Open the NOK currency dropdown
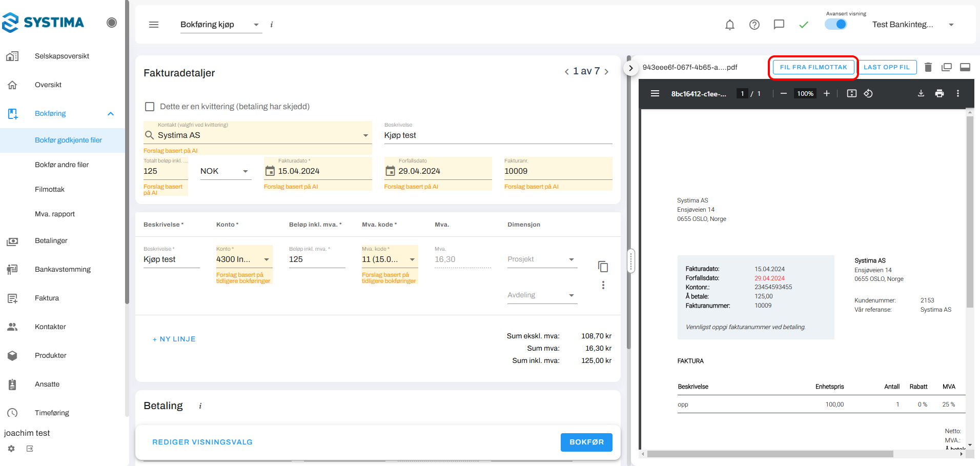Viewport: 980px width, 466px height. pos(226,171)
